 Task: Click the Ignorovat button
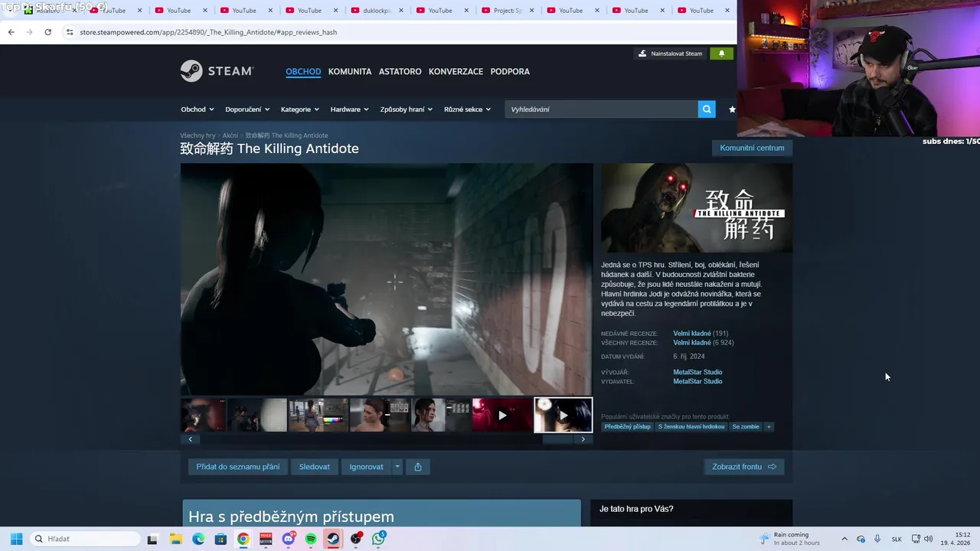point(367,467)
